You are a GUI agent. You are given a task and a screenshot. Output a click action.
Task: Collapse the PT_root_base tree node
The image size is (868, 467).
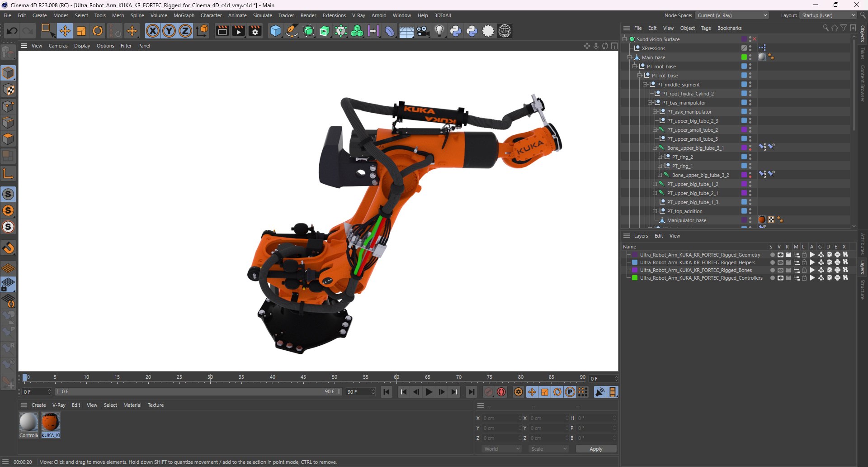pyautogui.click(x=635, y=67)
